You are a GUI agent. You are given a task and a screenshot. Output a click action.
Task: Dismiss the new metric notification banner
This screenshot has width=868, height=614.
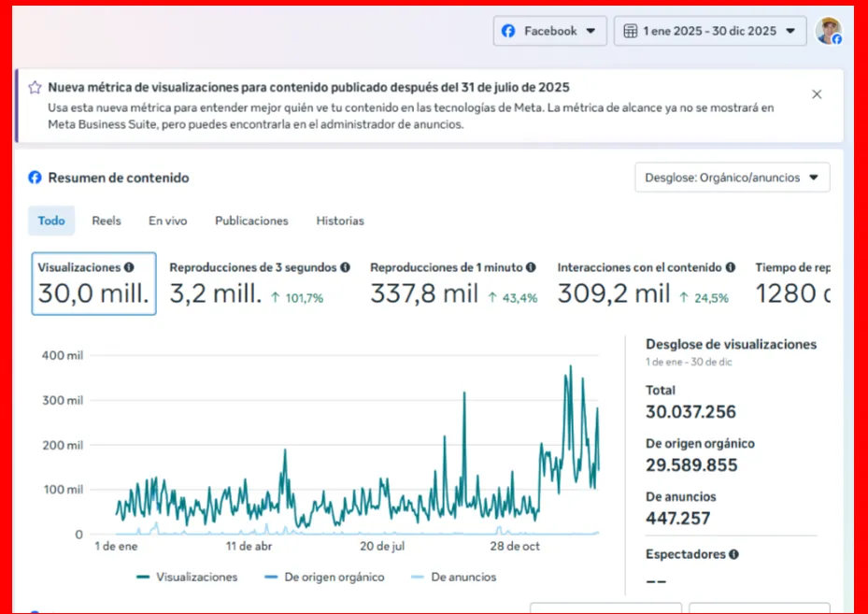coord(817,94)
